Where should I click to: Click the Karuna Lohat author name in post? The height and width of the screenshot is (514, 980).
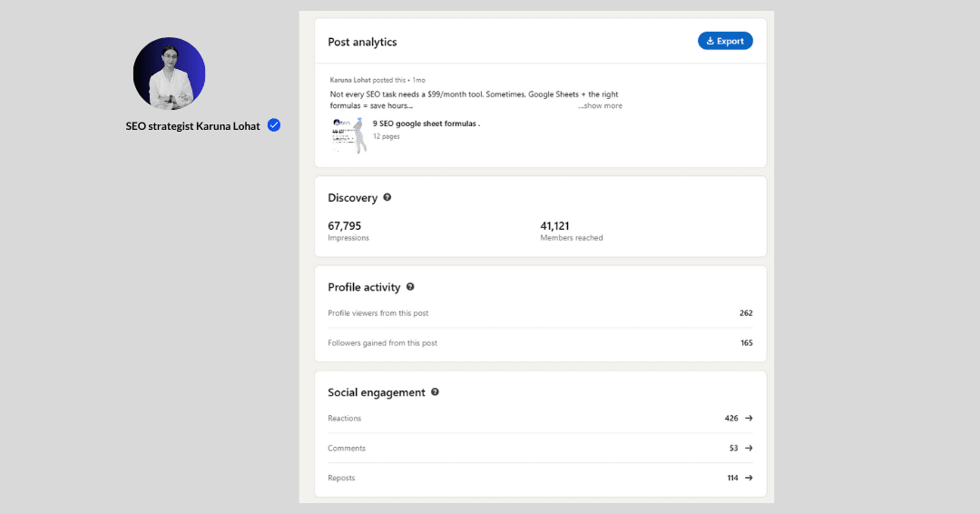pos(349,80)
